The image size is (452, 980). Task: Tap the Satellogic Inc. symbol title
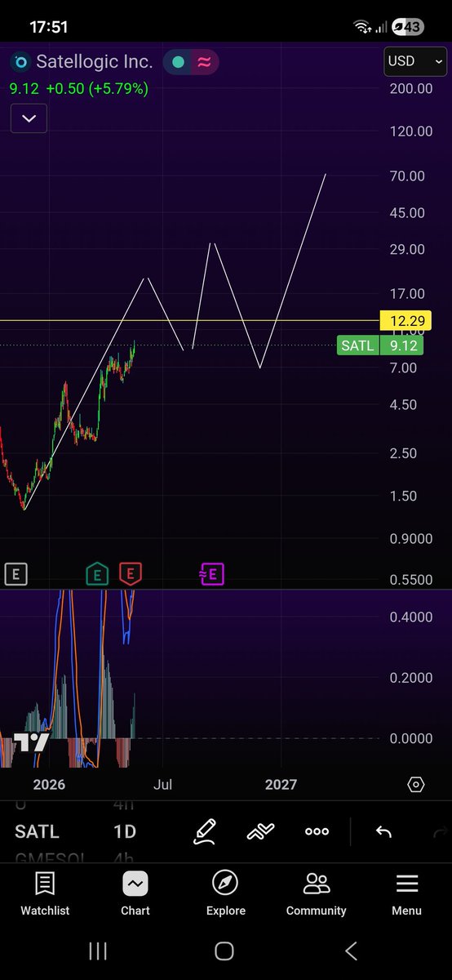pos(94,62)
